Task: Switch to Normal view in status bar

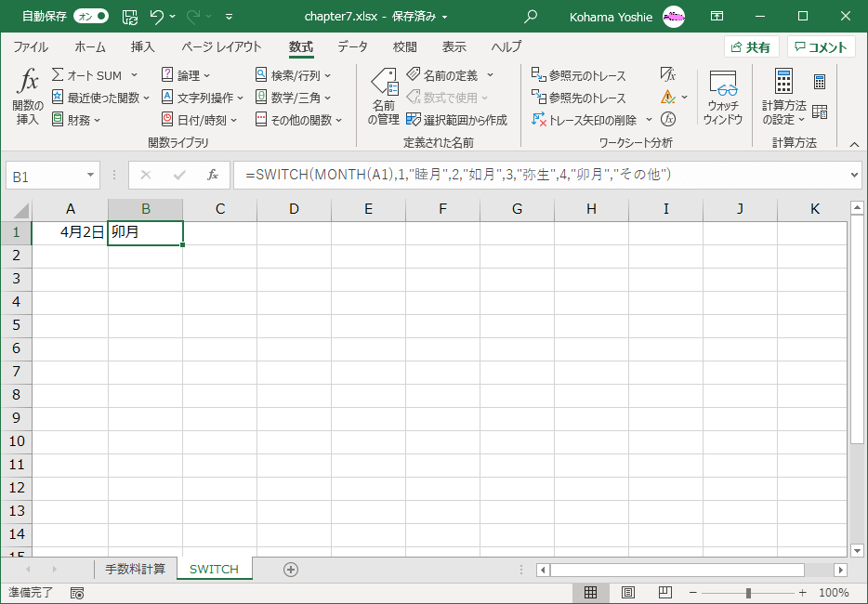Action: click(x=591, y=592)
